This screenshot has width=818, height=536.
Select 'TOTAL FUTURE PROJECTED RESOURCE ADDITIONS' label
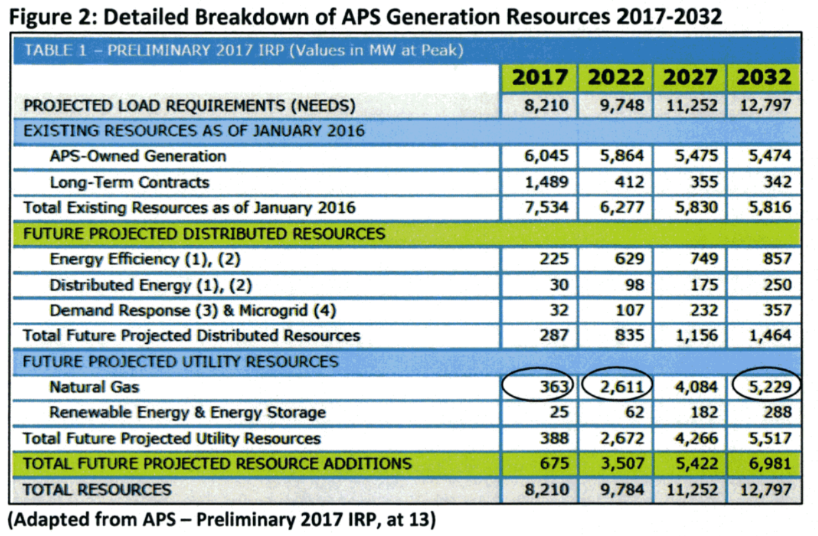218,464
